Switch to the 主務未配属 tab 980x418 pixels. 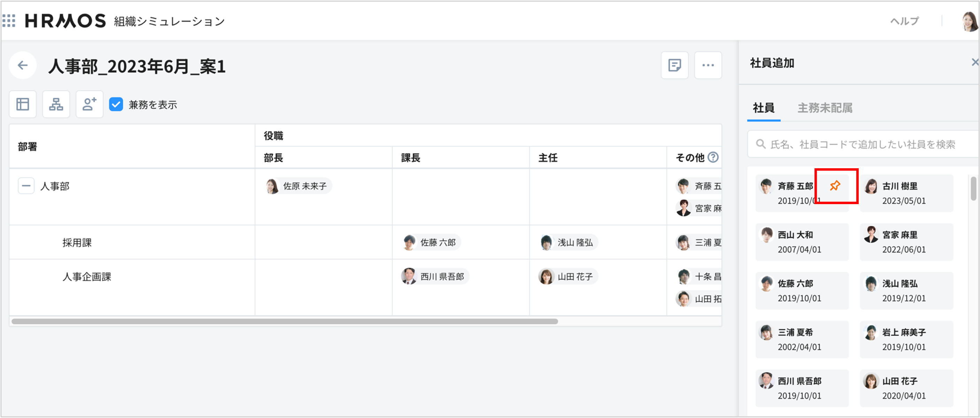coord(825,108)
